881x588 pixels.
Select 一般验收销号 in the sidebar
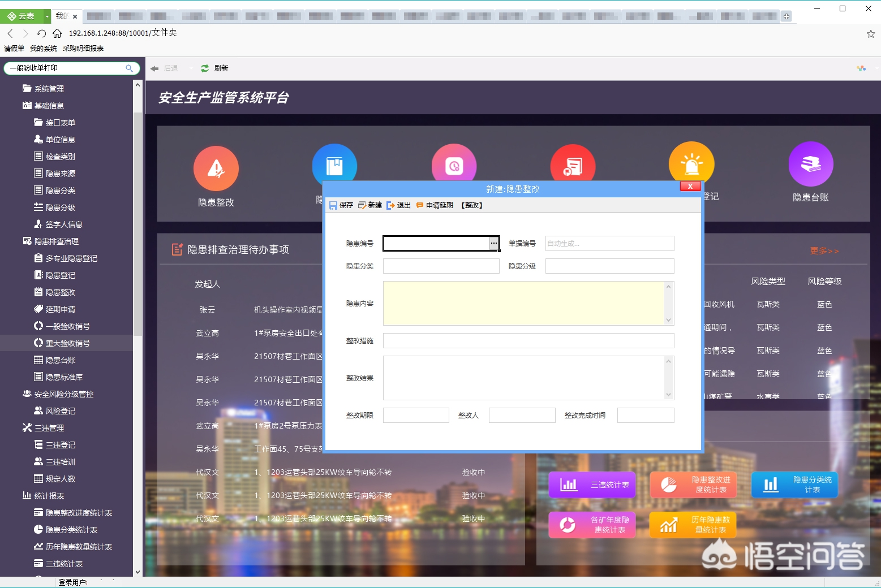62,326
